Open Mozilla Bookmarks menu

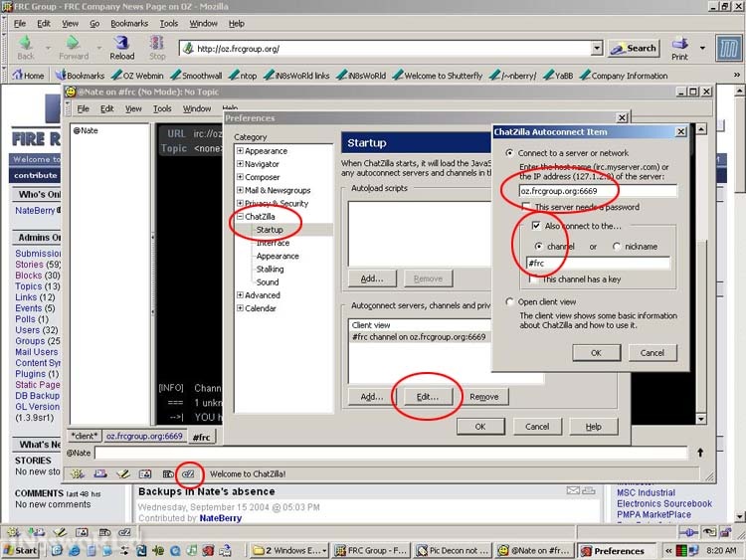pos(129,23)
